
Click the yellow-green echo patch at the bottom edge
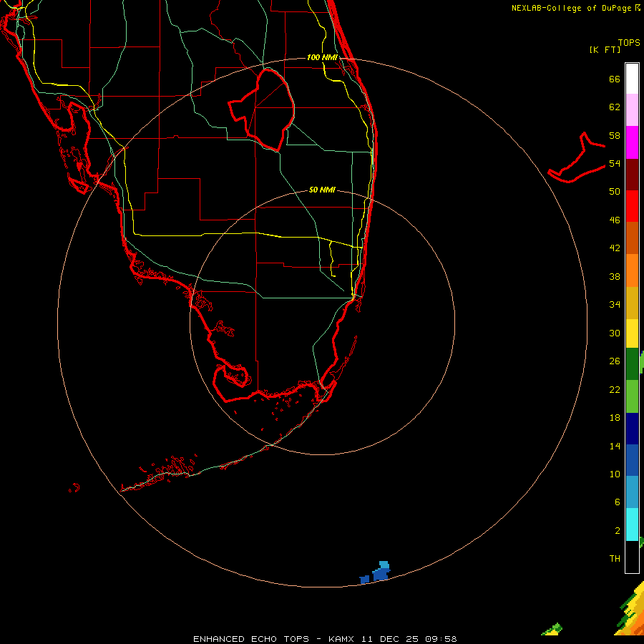pyautogui.click(x=552, y=629)
